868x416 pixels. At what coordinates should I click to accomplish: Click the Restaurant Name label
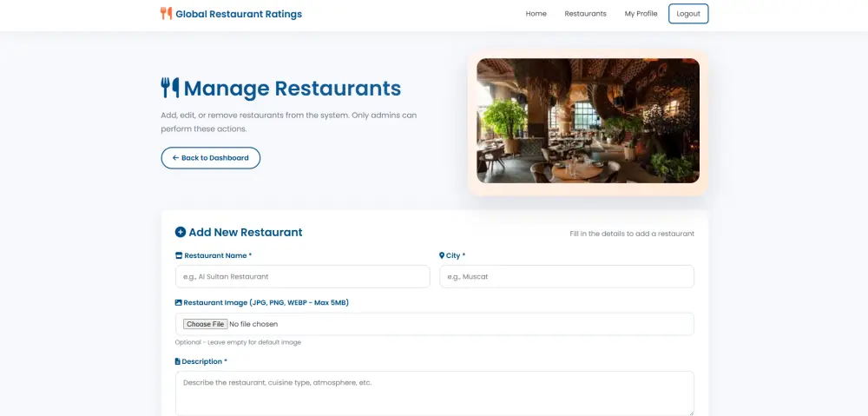tap(218, 255)
